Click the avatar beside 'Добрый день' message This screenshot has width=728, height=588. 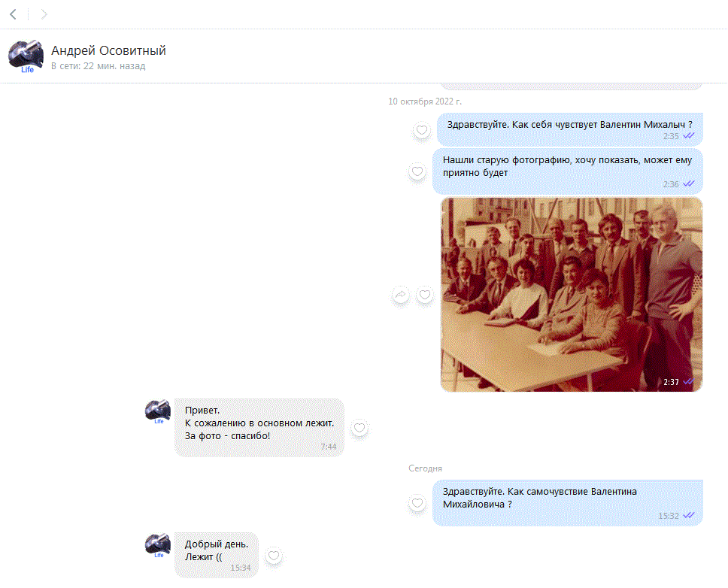coord(158,545)
